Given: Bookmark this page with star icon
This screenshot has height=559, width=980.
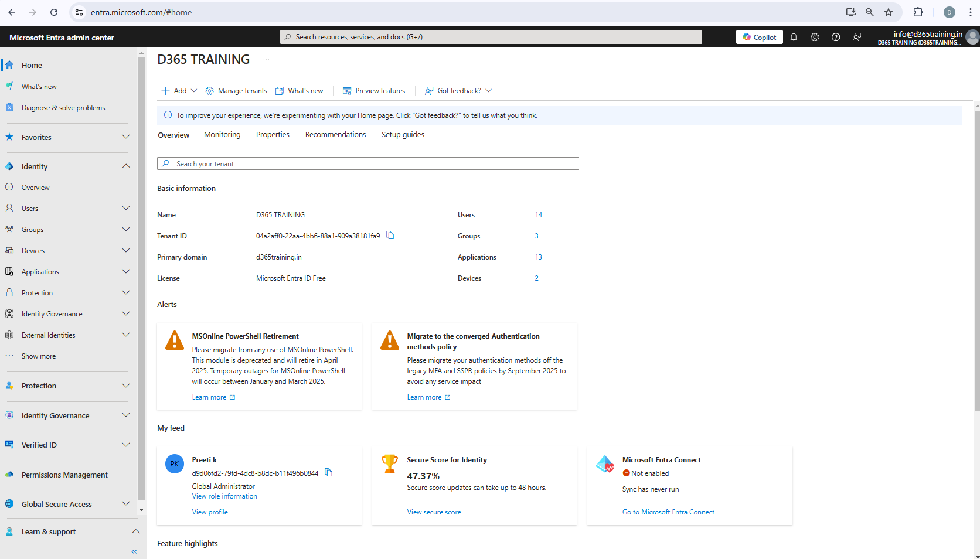Looking at the screenshot, I should pyautogui.click(x=889, y=12).
